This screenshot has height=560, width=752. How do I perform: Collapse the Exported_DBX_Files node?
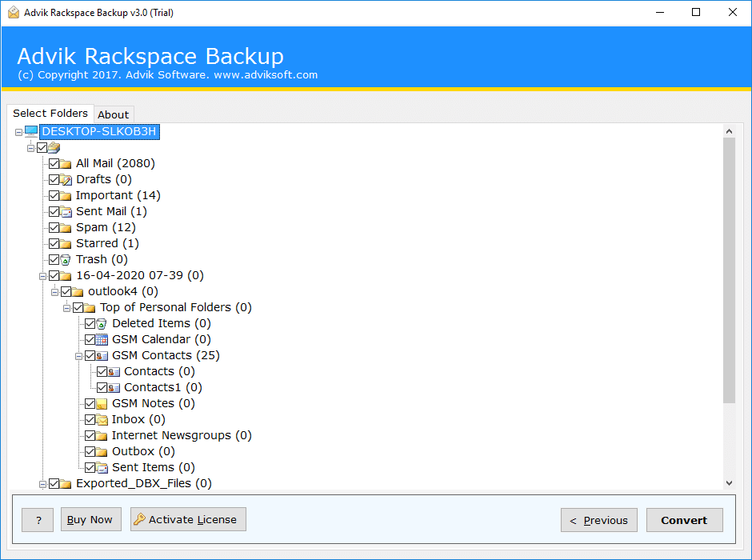point(42,484)
